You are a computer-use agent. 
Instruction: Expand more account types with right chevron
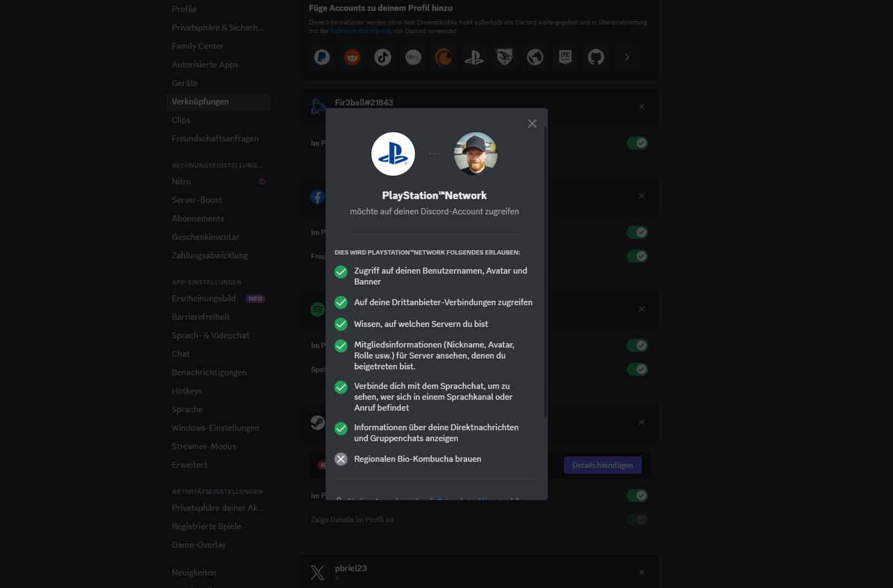pyautogui.click(x=627, y=57)
